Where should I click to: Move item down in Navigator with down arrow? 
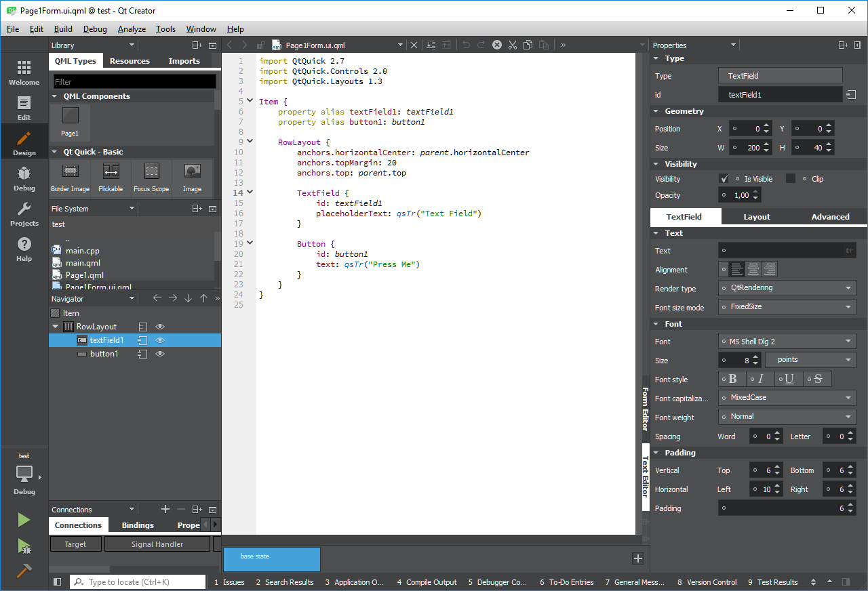(x=188, y=298)
